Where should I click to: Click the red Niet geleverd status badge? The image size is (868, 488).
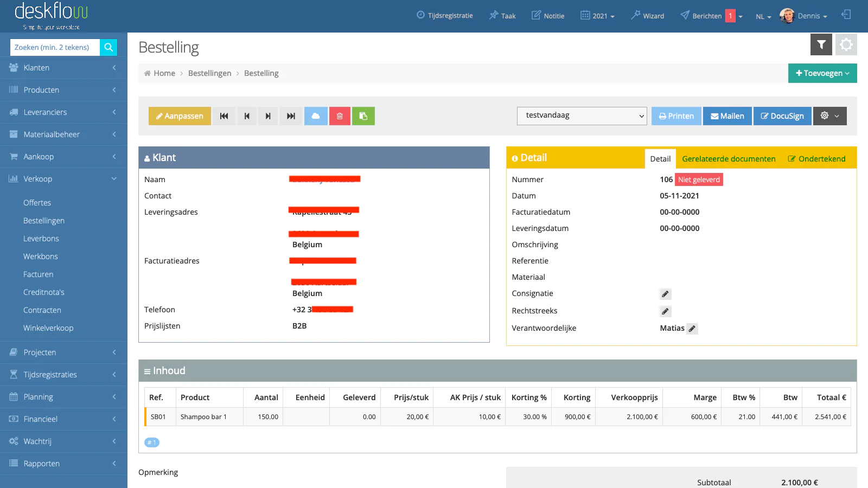[x=699, y=179]
